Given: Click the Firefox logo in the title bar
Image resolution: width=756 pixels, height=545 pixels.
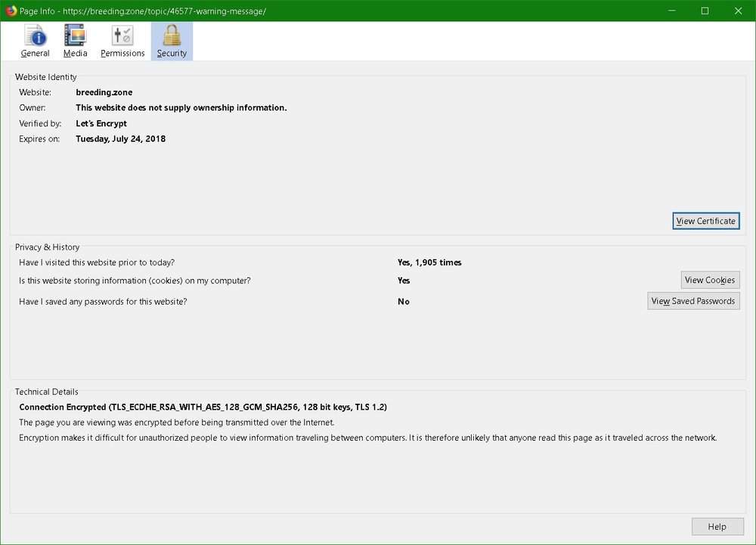Looking at the screenshot, I should pyautogui.click(x=10, y=11).
